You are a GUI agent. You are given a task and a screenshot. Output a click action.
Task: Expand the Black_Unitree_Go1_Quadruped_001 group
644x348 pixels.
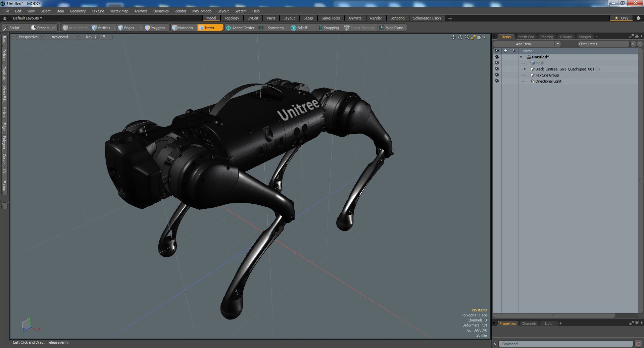525,69
